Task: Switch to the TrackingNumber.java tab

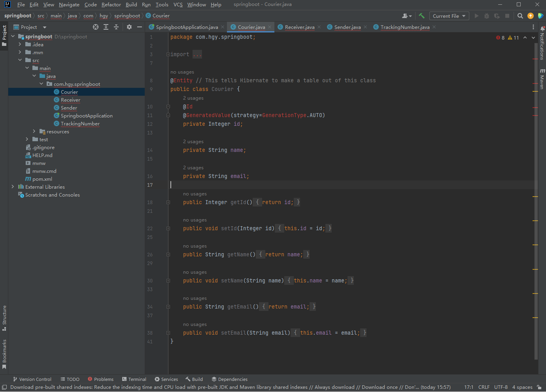Action: 404,27
